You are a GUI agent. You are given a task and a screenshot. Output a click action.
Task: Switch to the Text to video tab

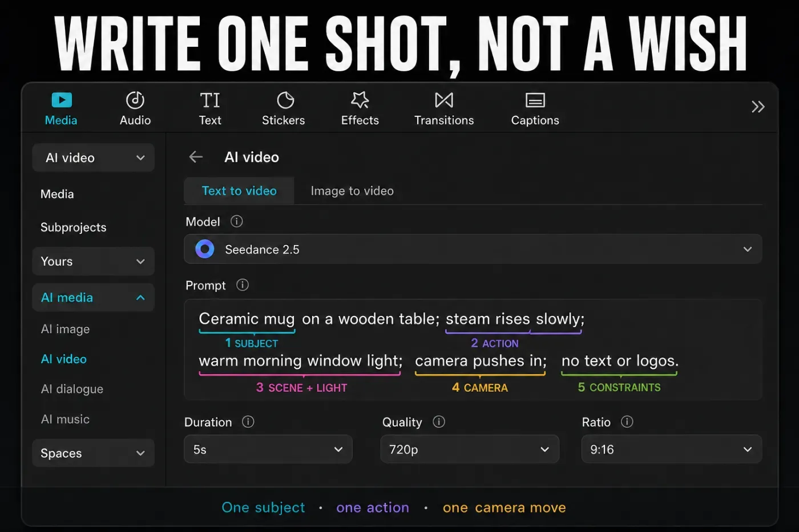point(239,191)
